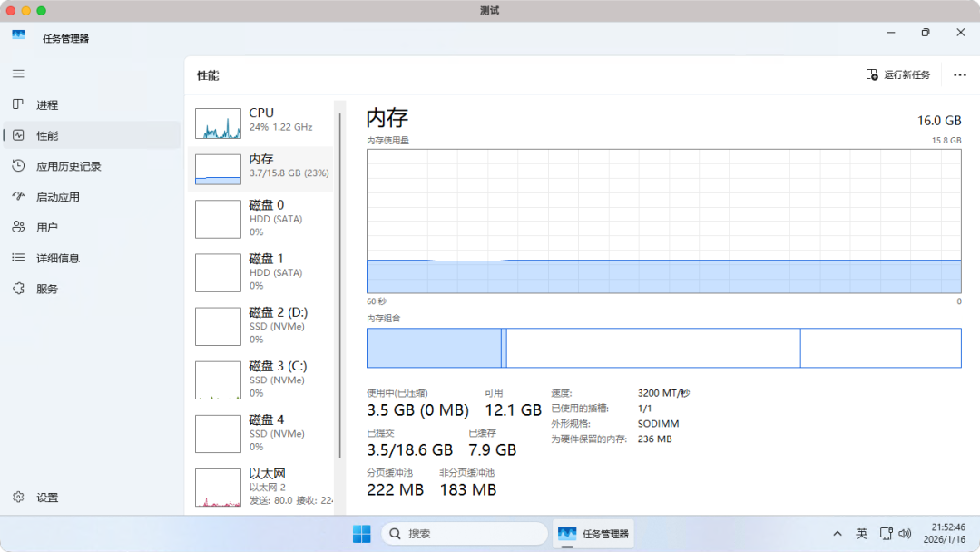
Task: Click the Windows Start button
Action: pos(360,533)
